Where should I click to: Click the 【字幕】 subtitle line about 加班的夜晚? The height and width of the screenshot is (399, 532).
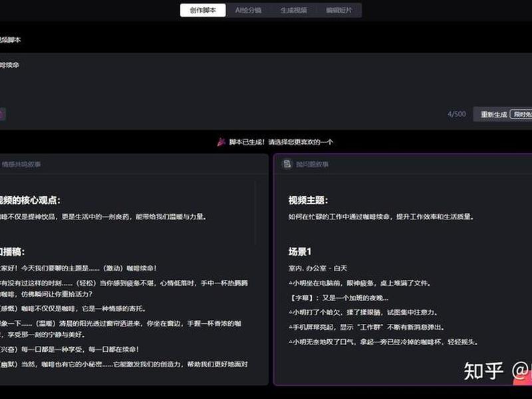(338, 298)
